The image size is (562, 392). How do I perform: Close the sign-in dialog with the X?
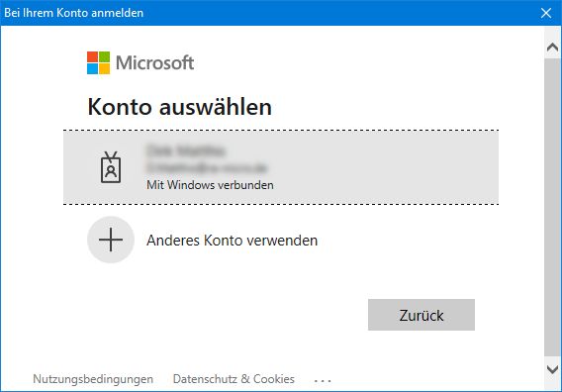click(546, 13)
